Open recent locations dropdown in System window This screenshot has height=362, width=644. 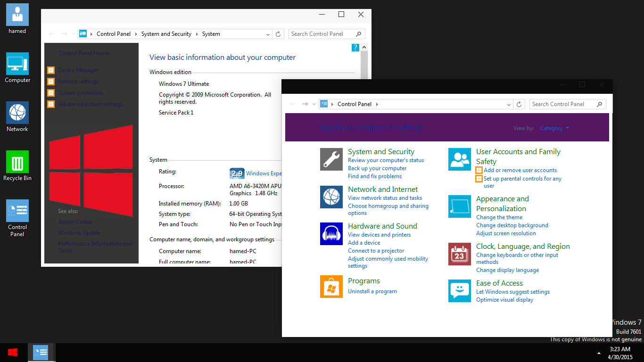74,34
